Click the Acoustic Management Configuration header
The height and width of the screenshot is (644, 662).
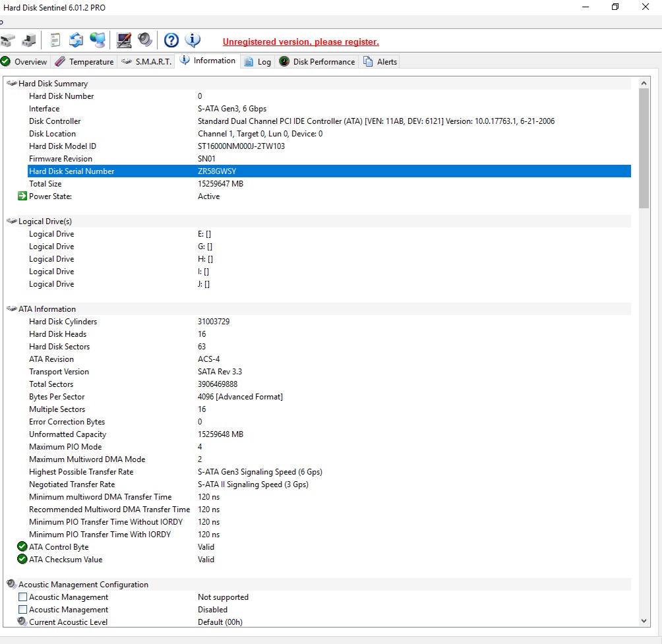click(318, 585)
